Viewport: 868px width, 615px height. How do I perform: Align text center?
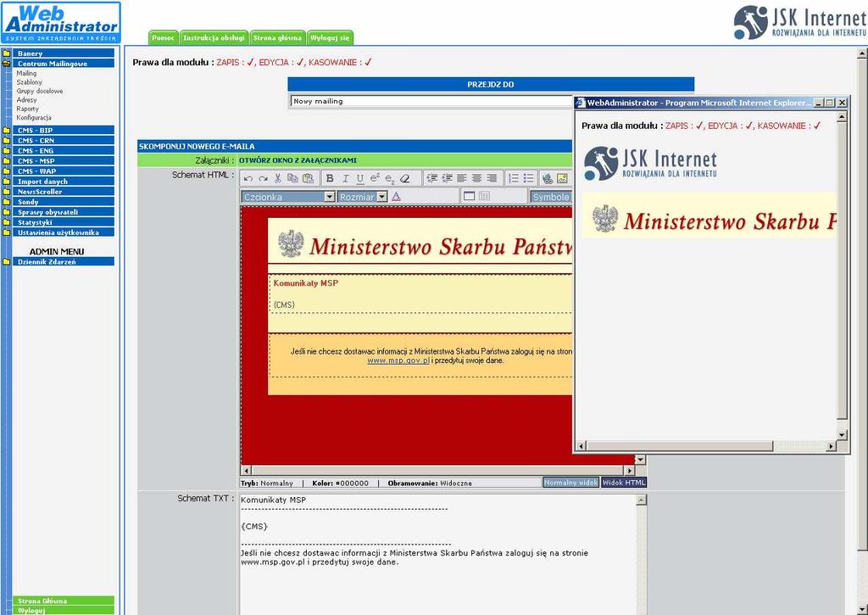pyautogui.click(x=476, y=178)
